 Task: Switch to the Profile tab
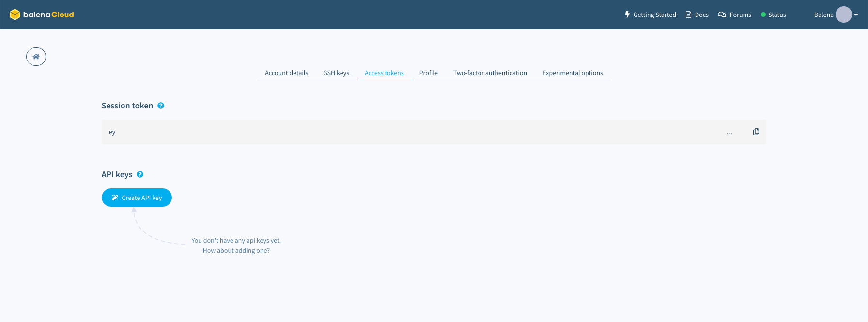(428, 73)
